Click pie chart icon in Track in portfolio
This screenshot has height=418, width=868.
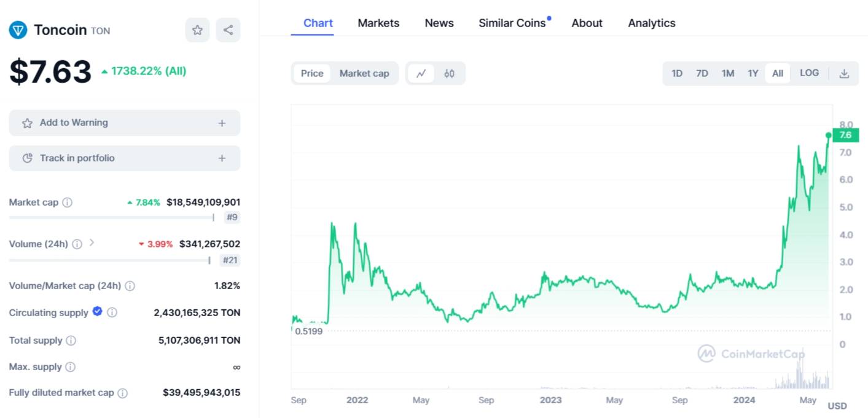[27, 158]
